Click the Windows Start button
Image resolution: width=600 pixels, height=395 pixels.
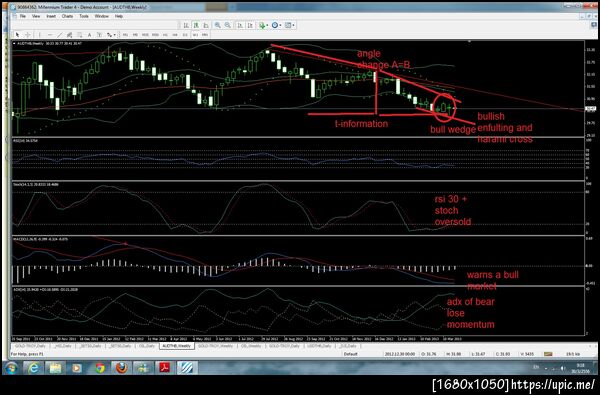pos(11,369)
